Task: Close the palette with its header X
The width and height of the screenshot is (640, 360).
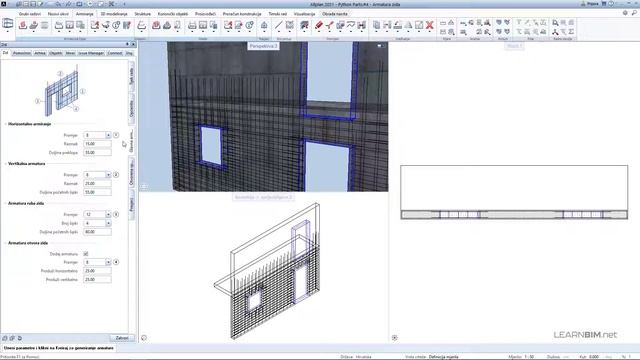Action: click(133, 44)
